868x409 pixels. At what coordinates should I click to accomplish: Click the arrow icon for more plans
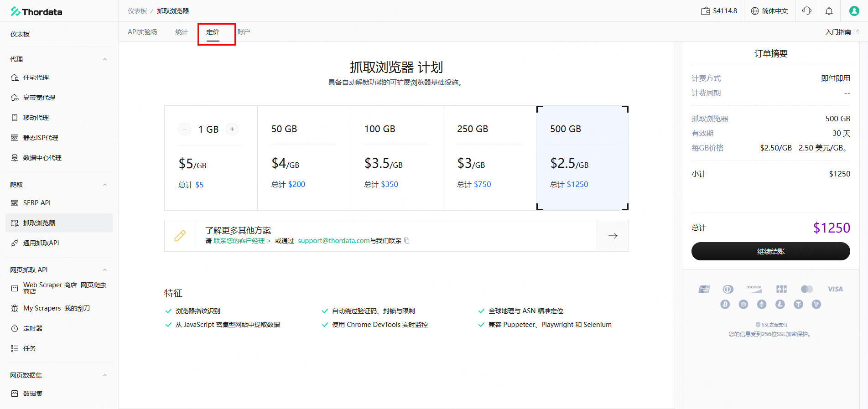click(x=613, y=236)
